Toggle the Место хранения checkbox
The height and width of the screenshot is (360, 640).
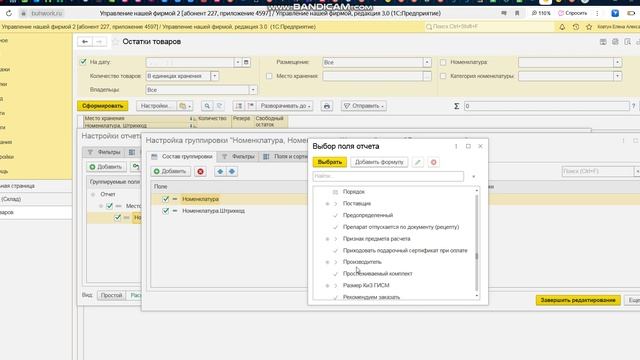tap(269, 76)
